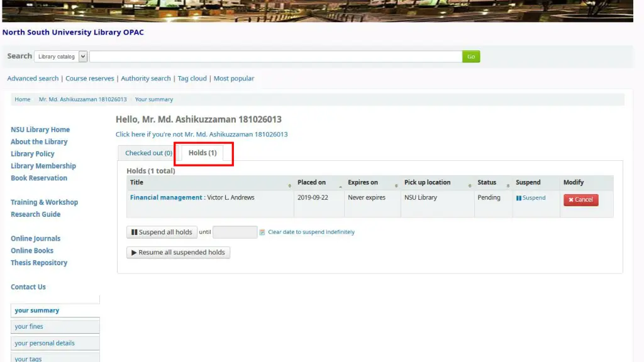This screenshot has width=644, height=362.
Task: Open the Financial management title link
Action: coord(166,197)
